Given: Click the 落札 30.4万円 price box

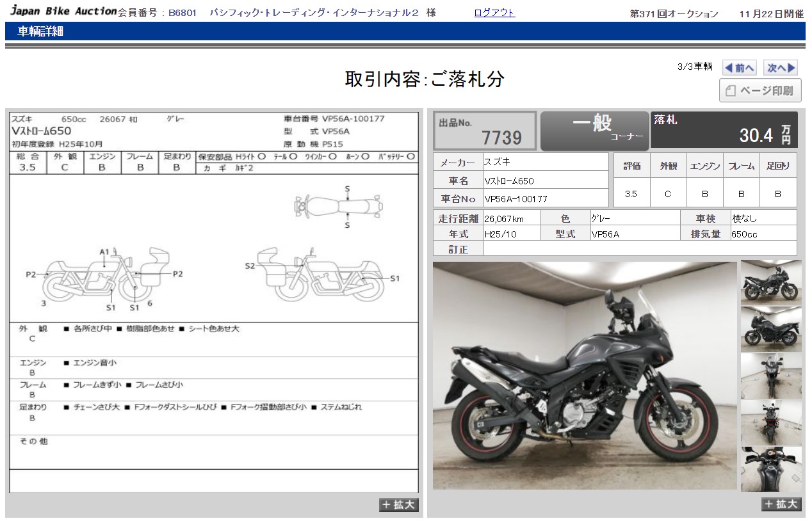Looking at the screenshot, I should [724, 131].
